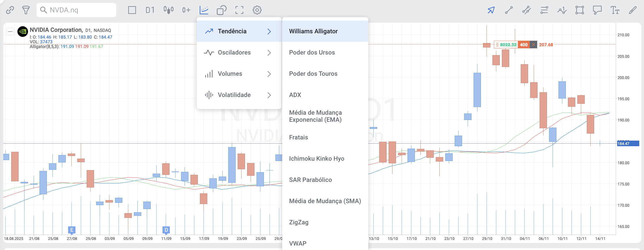Toggle the indicators chart icon

click(204, 10)
